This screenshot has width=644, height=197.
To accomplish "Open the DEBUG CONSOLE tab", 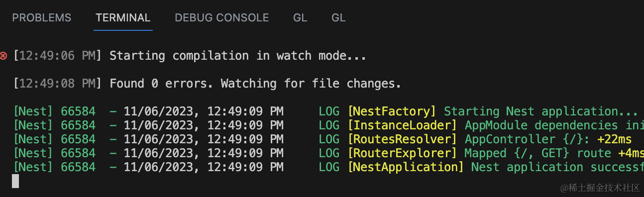I will (x=222, y=18).
